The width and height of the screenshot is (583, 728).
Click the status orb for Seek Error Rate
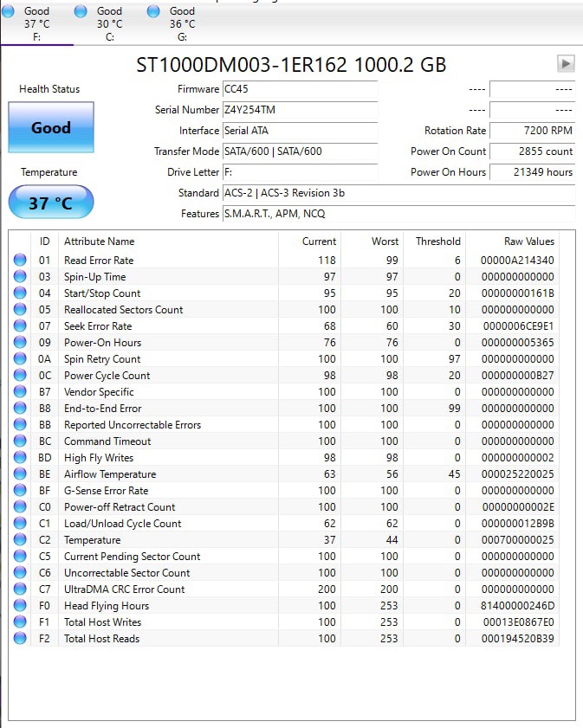20,326
